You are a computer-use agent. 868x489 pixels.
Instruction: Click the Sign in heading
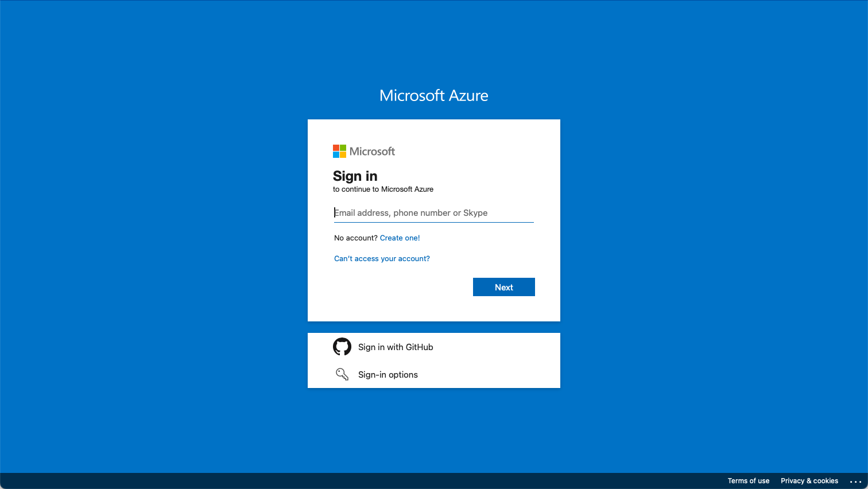coord(355,176)
